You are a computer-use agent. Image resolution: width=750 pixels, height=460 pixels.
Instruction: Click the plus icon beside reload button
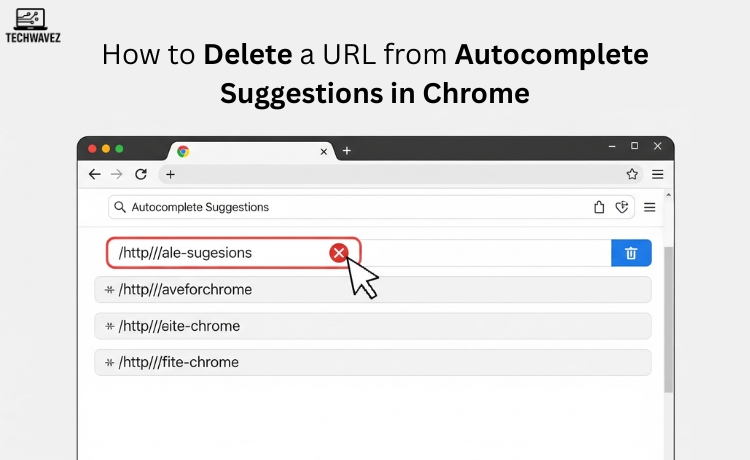point(170,174)
